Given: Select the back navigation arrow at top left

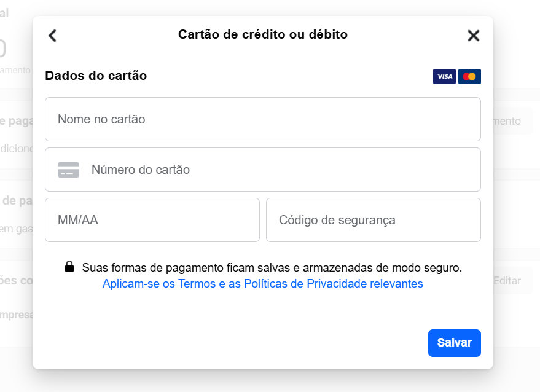Looking at the screenshot, I should pyautogui.click(x=52, y=35).
